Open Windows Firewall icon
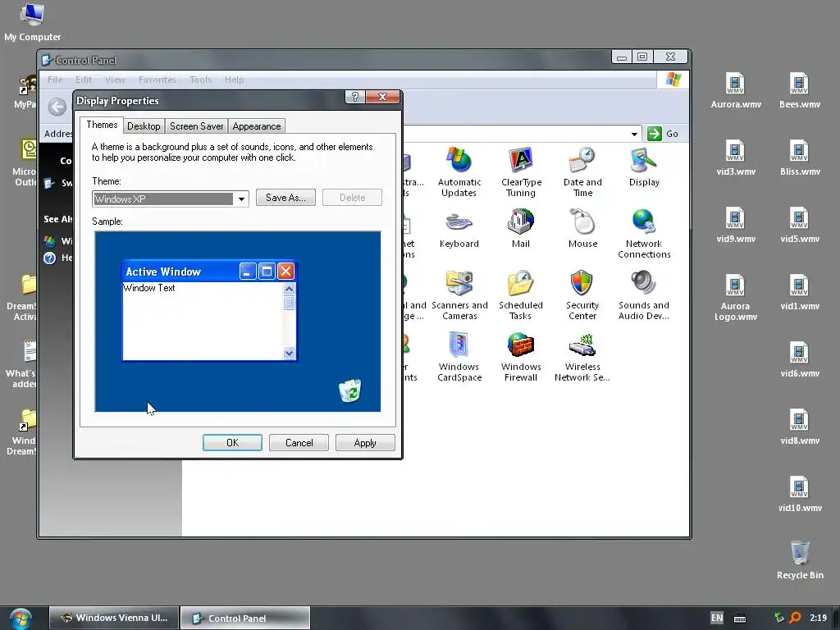 pyautogui.click(x=521, y=358)
